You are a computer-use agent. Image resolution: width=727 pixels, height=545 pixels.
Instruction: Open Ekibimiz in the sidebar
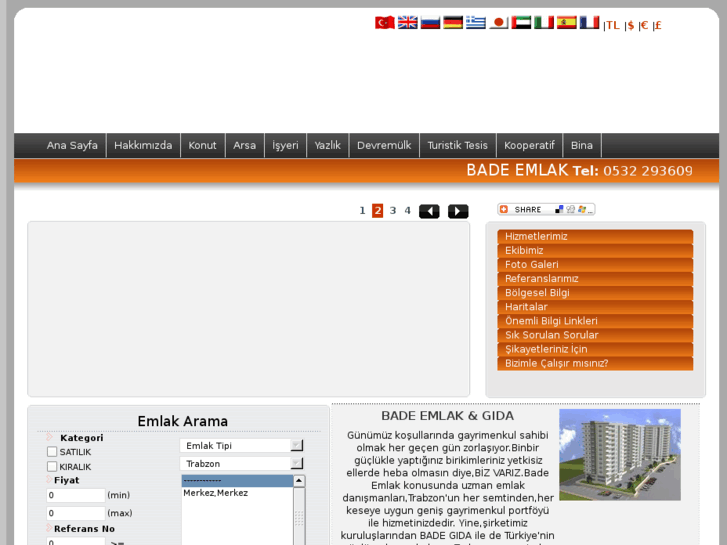(595, 250)
